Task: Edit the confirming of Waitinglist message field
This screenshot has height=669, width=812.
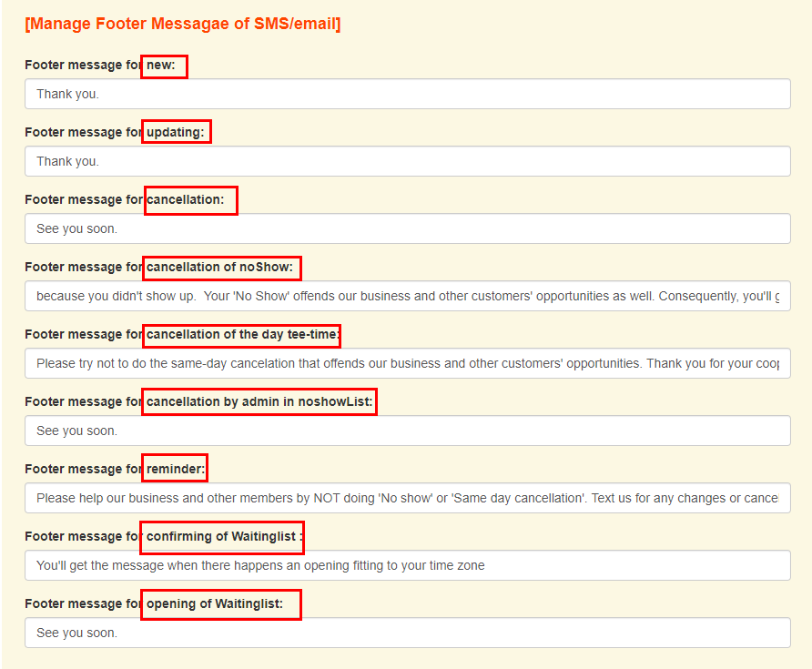Action: (x=407, y=565)
